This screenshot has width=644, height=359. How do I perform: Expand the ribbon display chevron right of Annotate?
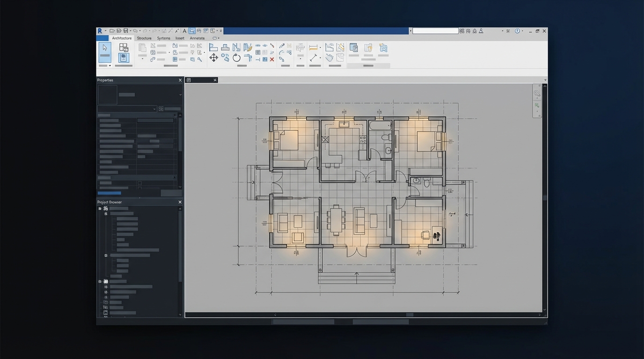click(215, 38)
